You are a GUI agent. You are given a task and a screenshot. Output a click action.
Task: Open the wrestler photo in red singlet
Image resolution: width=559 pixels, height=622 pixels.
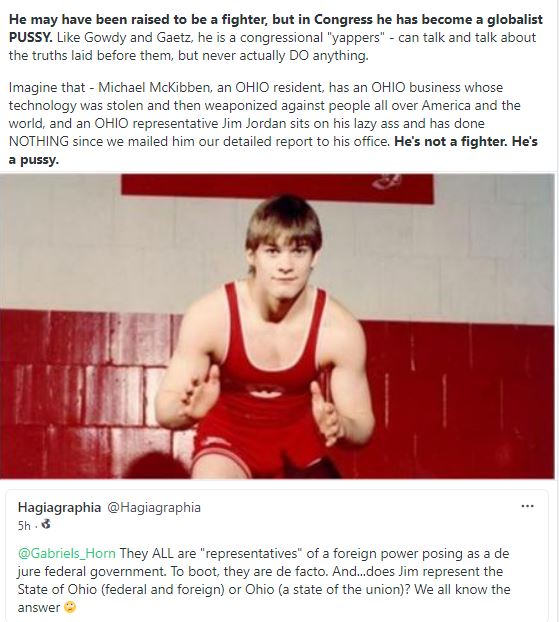(x=277, y=326)
